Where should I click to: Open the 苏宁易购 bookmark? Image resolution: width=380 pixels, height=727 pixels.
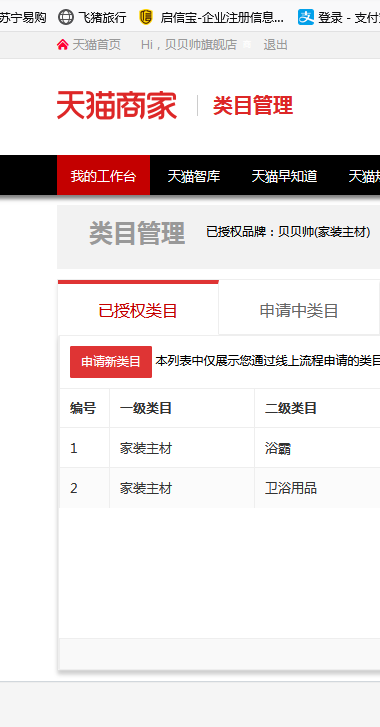coord(23,18)
